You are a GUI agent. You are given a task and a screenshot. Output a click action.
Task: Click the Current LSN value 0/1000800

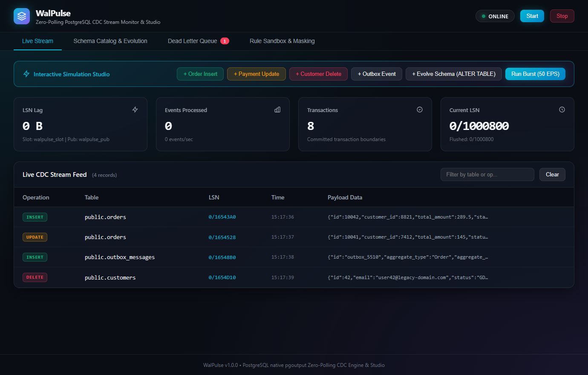479,126
